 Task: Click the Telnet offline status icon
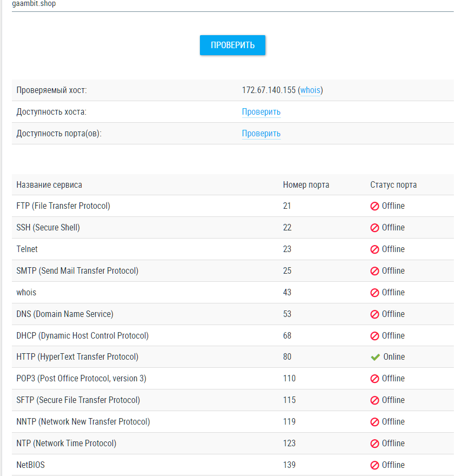[x=374, y=249]
